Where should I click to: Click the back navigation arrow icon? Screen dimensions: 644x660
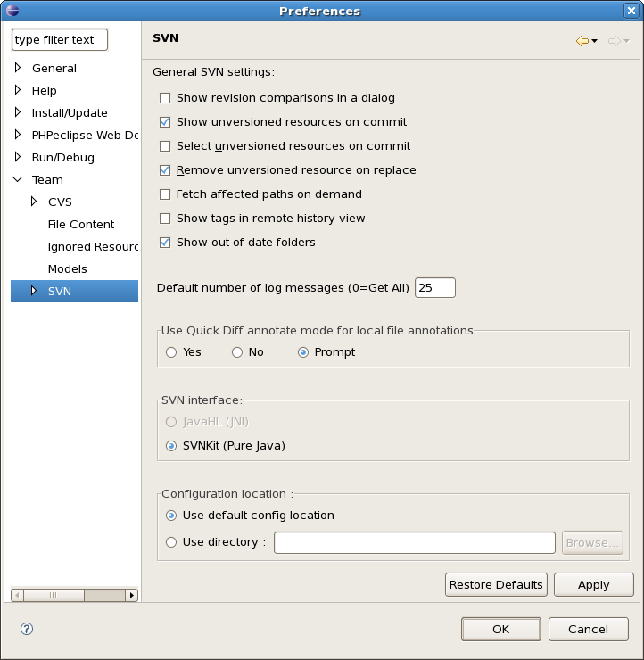click(582, 41)
